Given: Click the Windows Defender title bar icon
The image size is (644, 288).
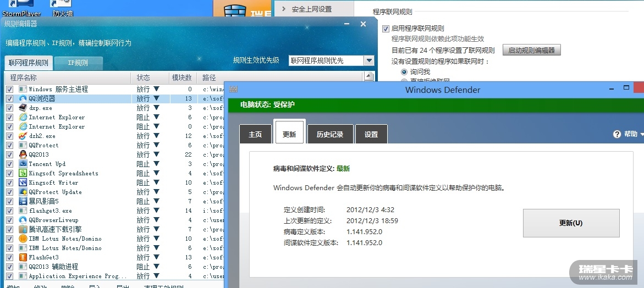Looking at the screenshot, I should click(x=234, y=90).
